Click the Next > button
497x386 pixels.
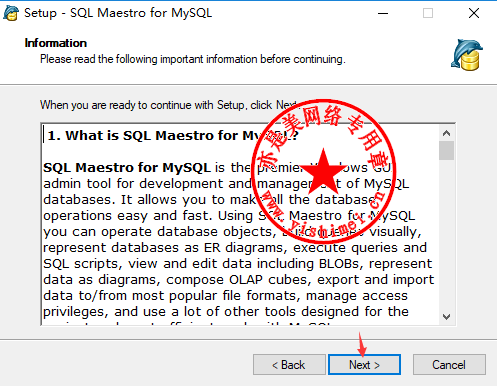[364, 364]
